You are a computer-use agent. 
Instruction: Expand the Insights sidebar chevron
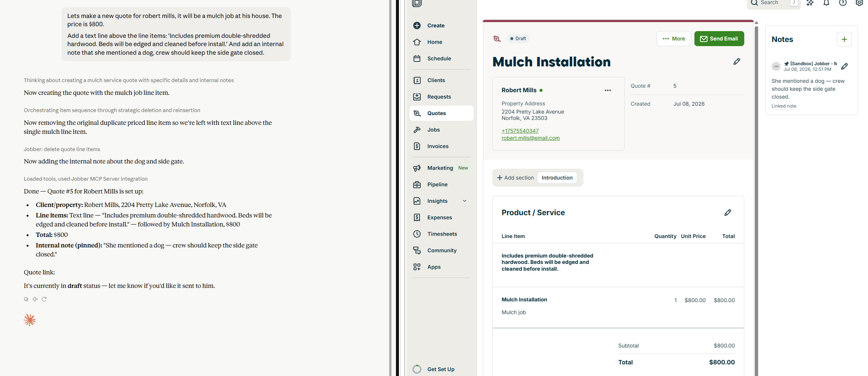pyautogui.click(x=465, y=201)
